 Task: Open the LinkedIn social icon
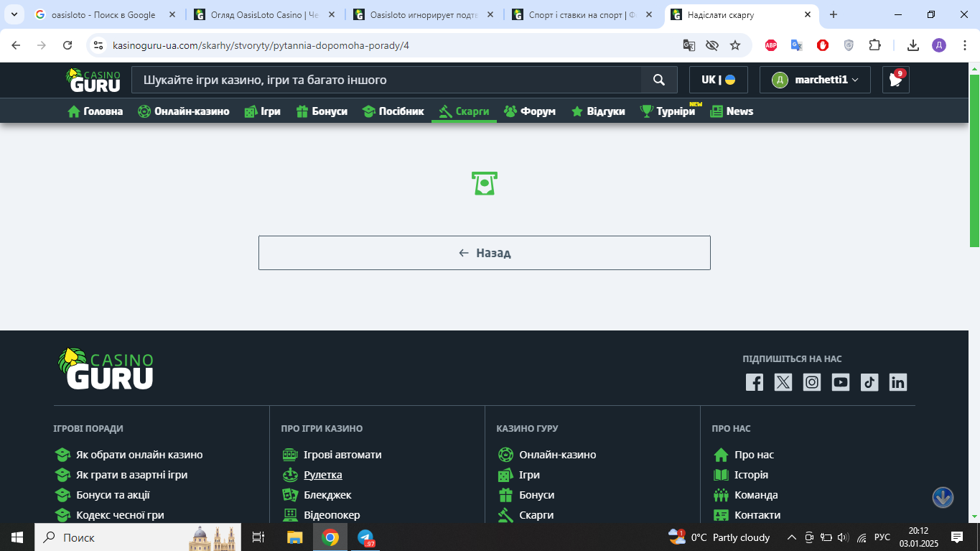(898, 382)
